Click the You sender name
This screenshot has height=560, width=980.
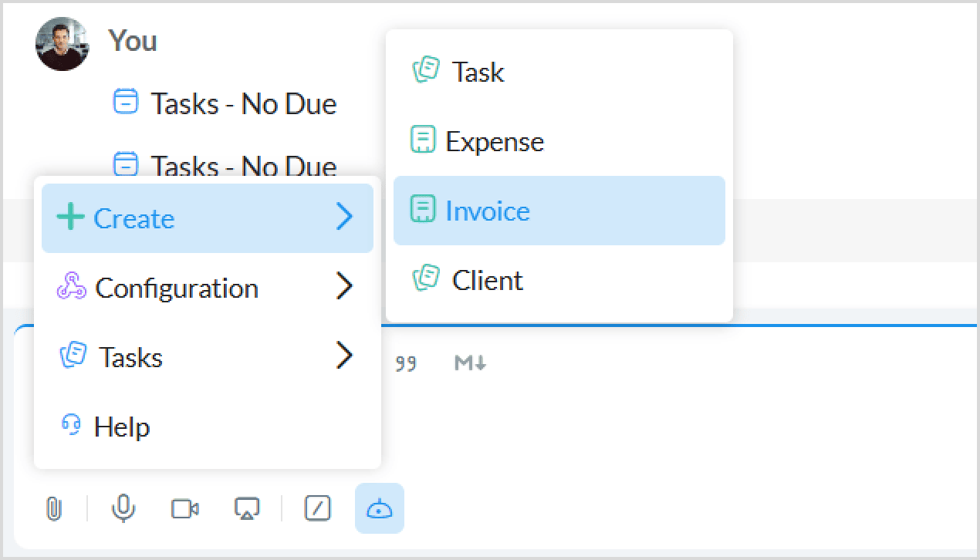(x=133, y=40)
